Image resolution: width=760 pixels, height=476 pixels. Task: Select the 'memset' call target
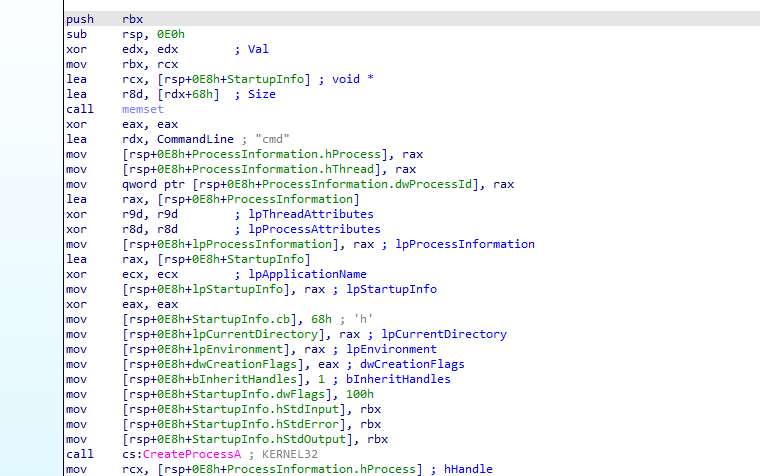click(143, 110)
